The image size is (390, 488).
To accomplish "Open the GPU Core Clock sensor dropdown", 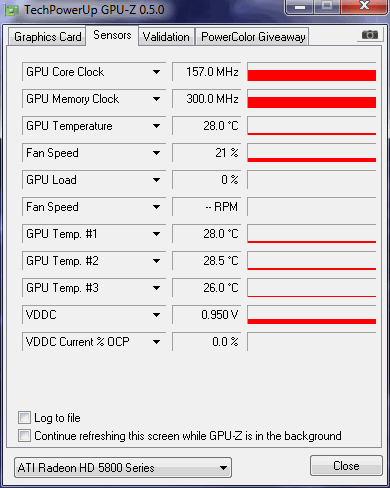I will tap(156, 72).
